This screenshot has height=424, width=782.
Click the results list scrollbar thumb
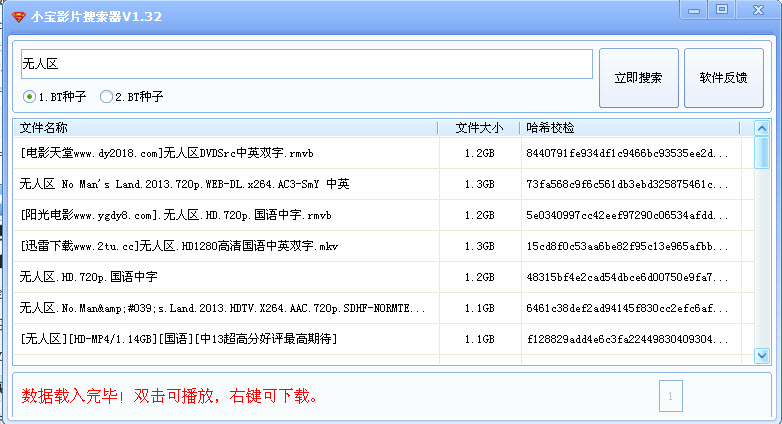pos(761,155)
